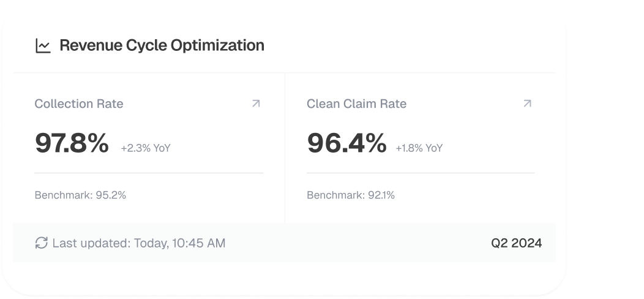Click the refresh icon in the footer

click(41, 243)
